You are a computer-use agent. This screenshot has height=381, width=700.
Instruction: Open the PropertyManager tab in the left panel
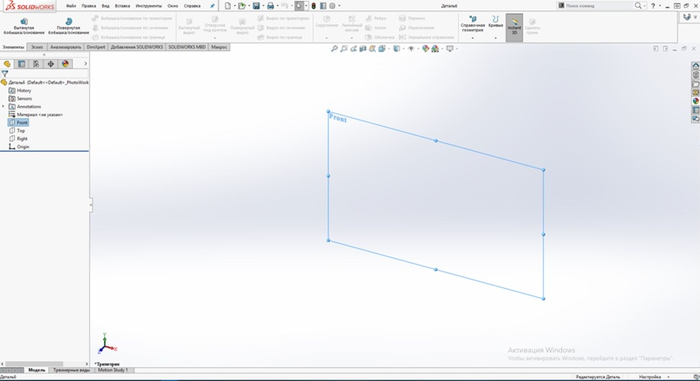pos(21,64)
